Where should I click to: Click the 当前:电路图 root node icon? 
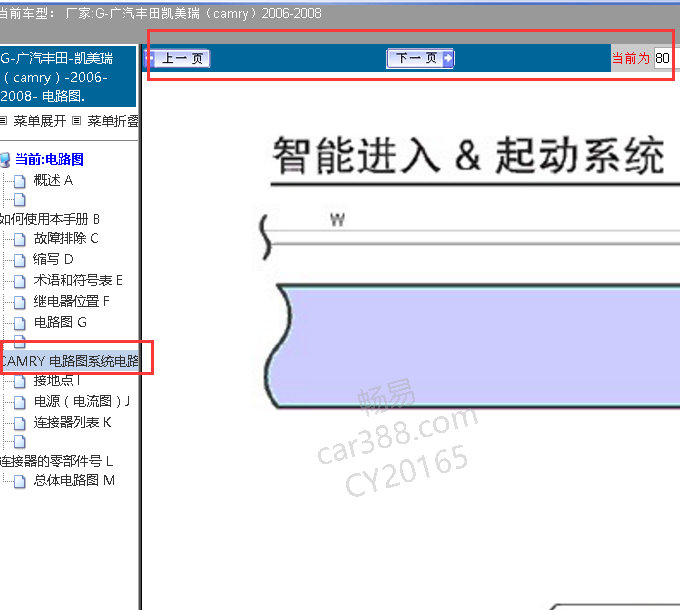coord(5,160)
